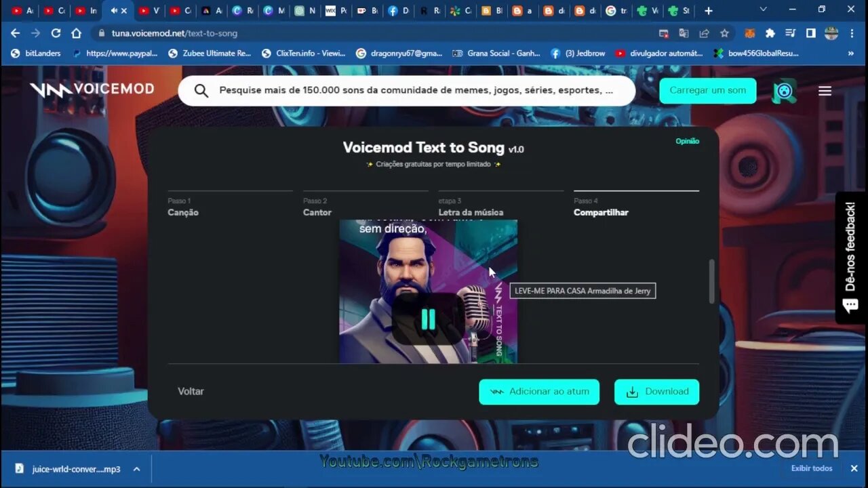Screen dimensions: 868x488
Task: Select Passo 4 Compartilhar step
Action: (x=636, y=206)
